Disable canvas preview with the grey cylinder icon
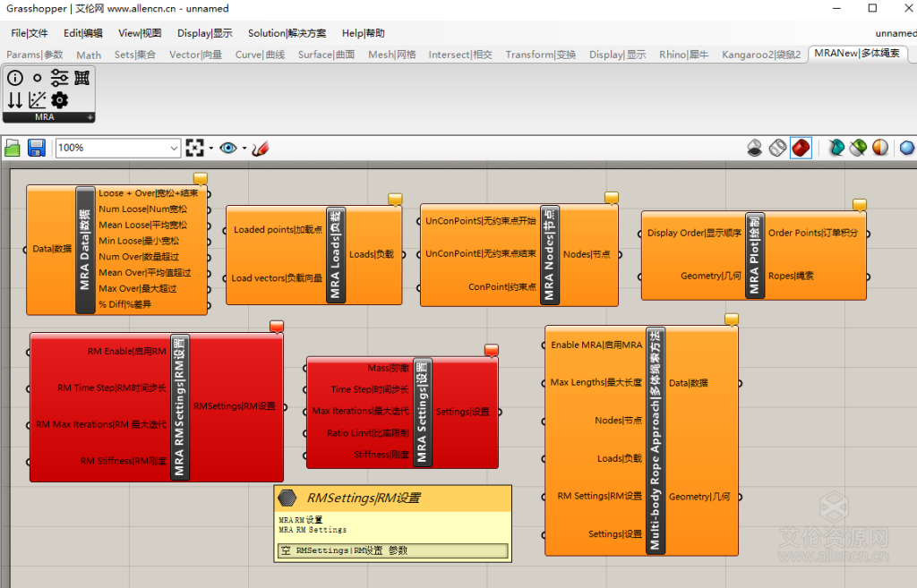This screenshot has width=917, height=588. pyautogui.click(x=755, y=148)
